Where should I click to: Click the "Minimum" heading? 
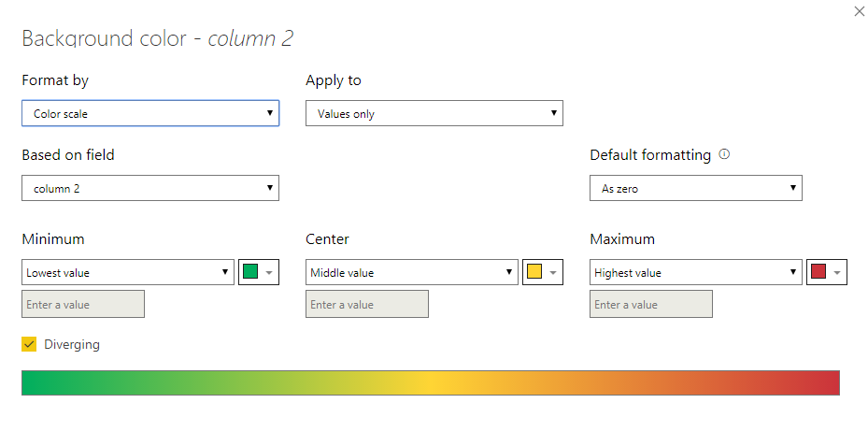(53, 238)
